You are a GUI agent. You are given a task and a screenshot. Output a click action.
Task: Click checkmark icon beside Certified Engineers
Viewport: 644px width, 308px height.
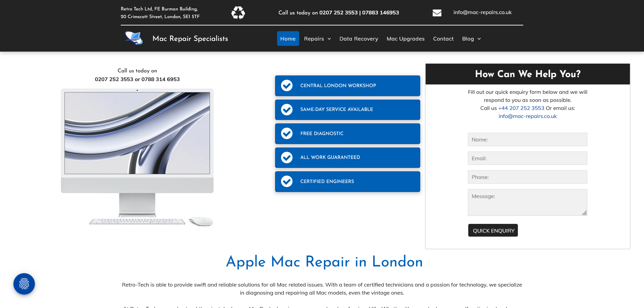(x=287, y=181)
